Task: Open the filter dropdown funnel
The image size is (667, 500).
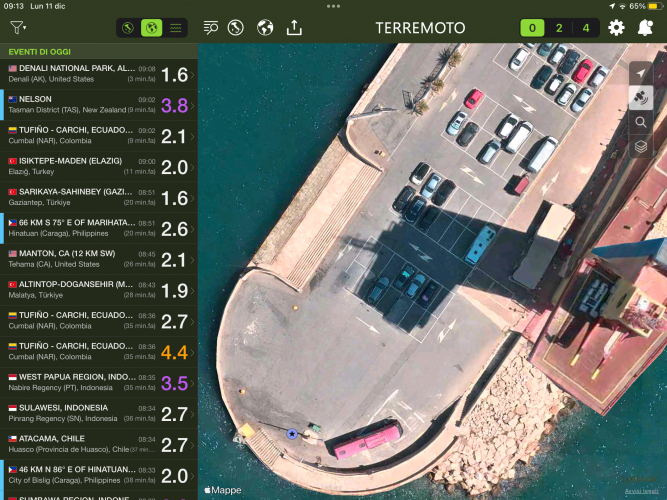Action: click(x=18, y=28)
